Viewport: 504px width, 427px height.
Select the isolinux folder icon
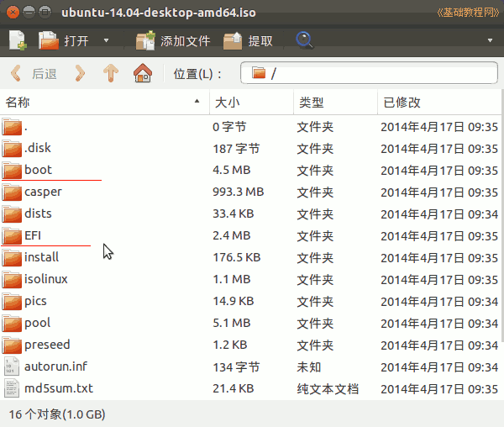coord(12,279)
